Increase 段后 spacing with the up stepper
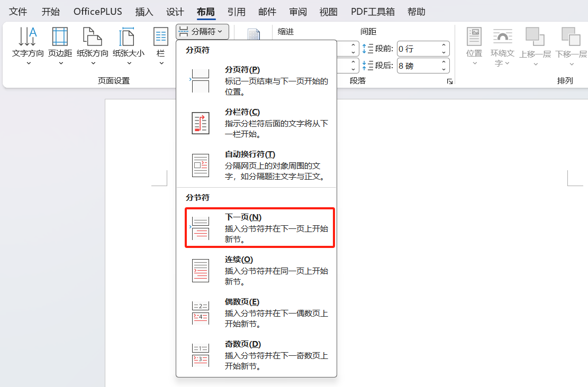 tap(444, 62)
